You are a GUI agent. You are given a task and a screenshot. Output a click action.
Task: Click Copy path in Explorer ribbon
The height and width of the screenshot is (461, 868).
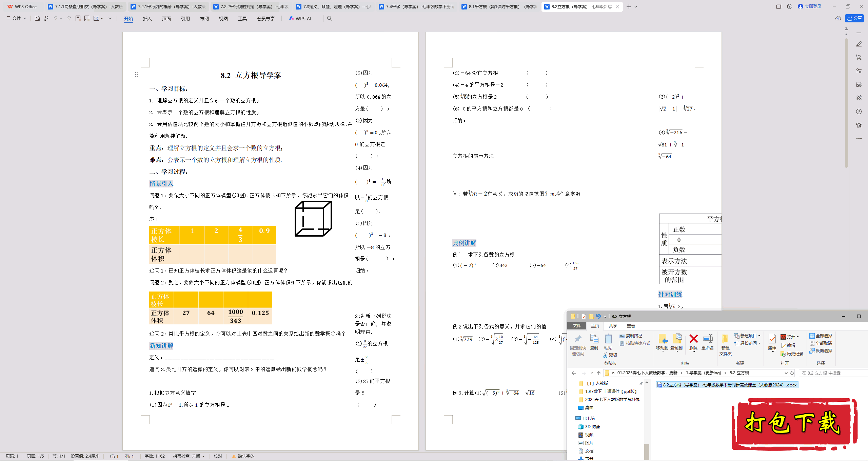631,336
